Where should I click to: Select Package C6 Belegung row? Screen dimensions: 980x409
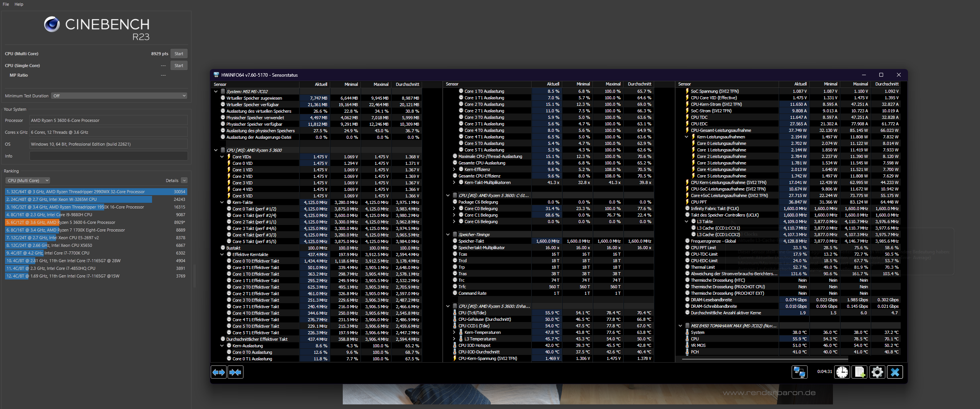point(548,202)
